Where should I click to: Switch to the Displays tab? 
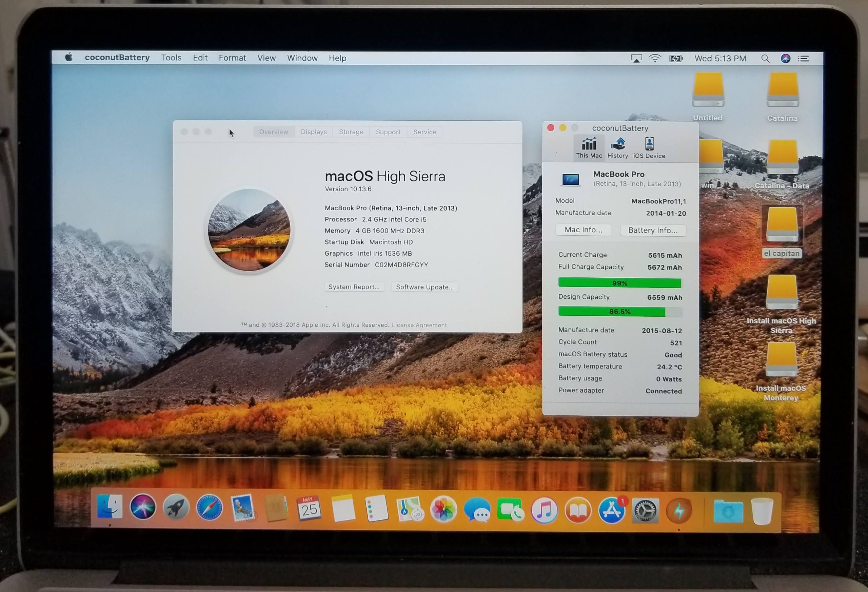[314, 132]
